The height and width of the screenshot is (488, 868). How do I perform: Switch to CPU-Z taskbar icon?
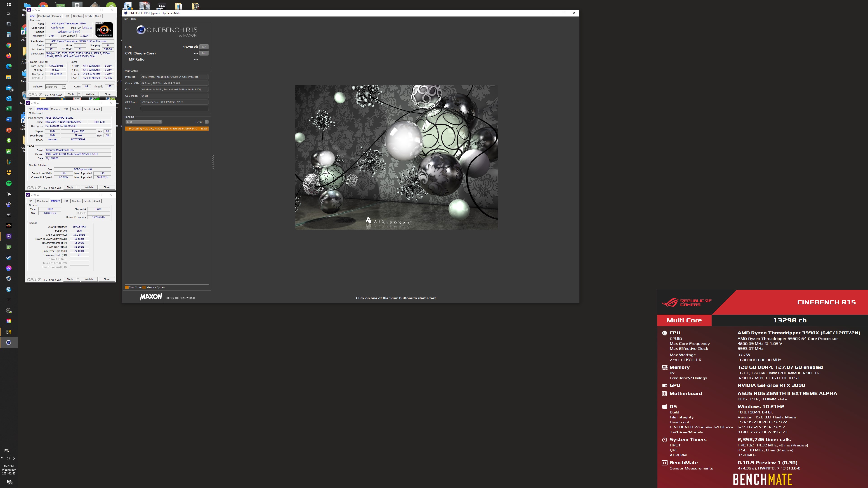pyautogui.click(x=9, y=236)
